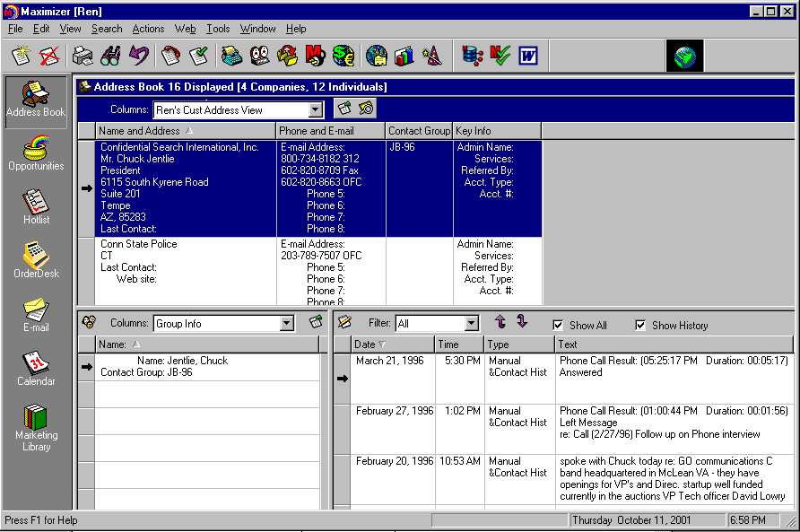Click the notes pencil icon beside Filter

click(344, 322)
